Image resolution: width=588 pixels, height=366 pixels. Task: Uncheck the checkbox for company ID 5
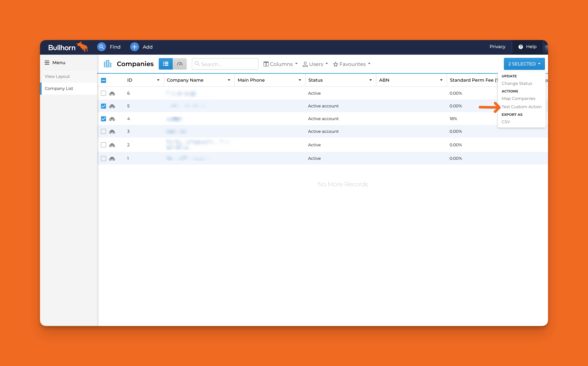pyautogui.click(x=104, y=106)
